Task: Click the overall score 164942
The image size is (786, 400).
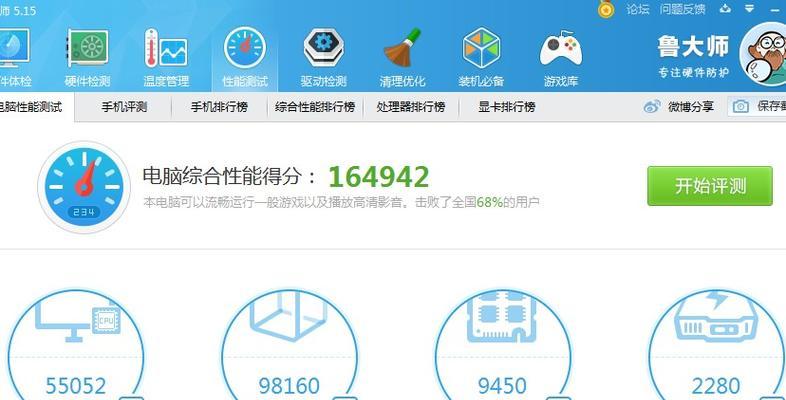Action: click(379, 176)
